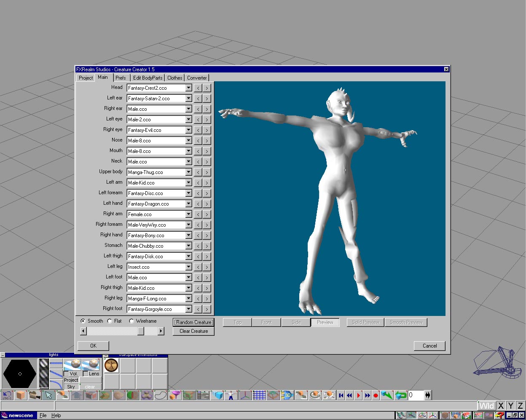This screenshot has height=420, width=526.
Task: Select the Wireframe radio button
Action: pyautogui.click(x=131, y=321)
